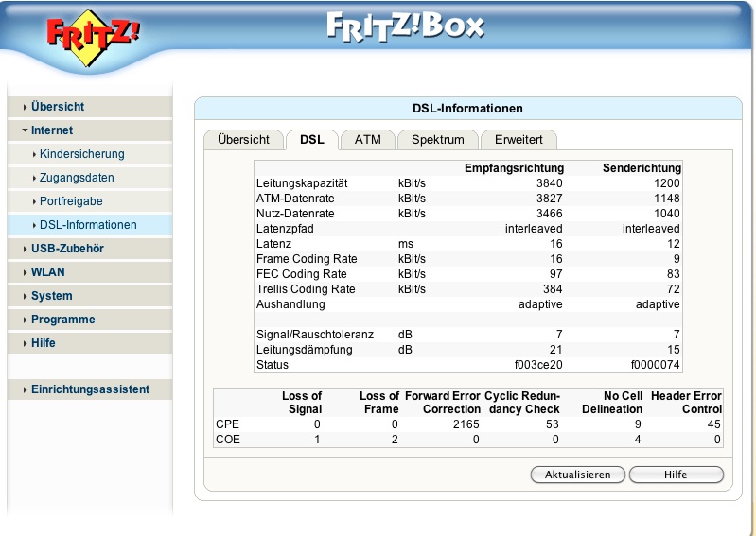Click the Senderichtung column header

642,168
